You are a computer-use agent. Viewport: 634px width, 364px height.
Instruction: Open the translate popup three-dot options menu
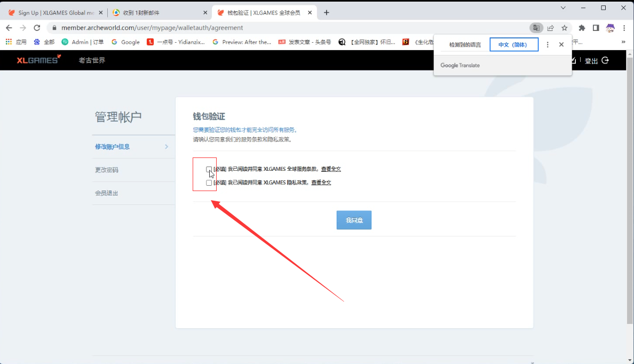(548, 45)
